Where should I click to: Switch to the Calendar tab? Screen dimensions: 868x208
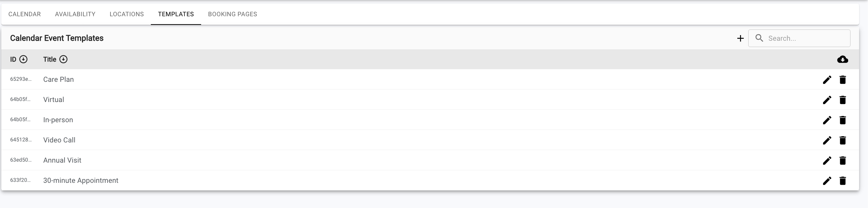pyautogui.click(x=24, y=14)
